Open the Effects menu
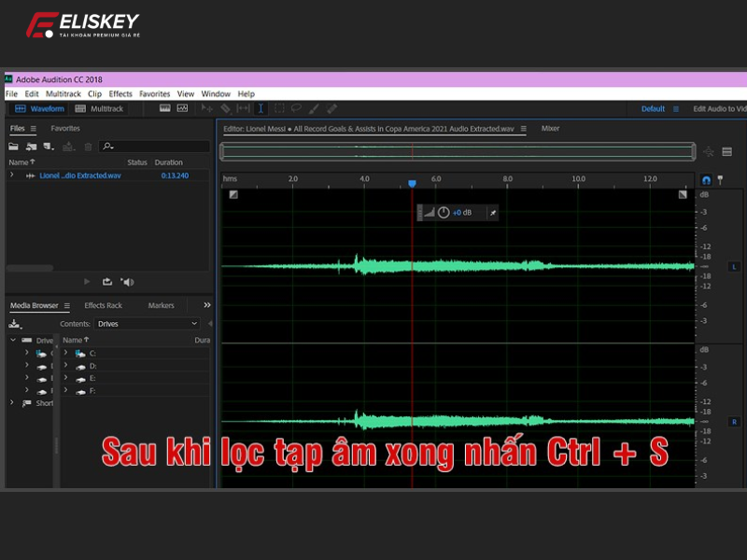The width and height of the screenshot is (747, 560). coord(120,93)
